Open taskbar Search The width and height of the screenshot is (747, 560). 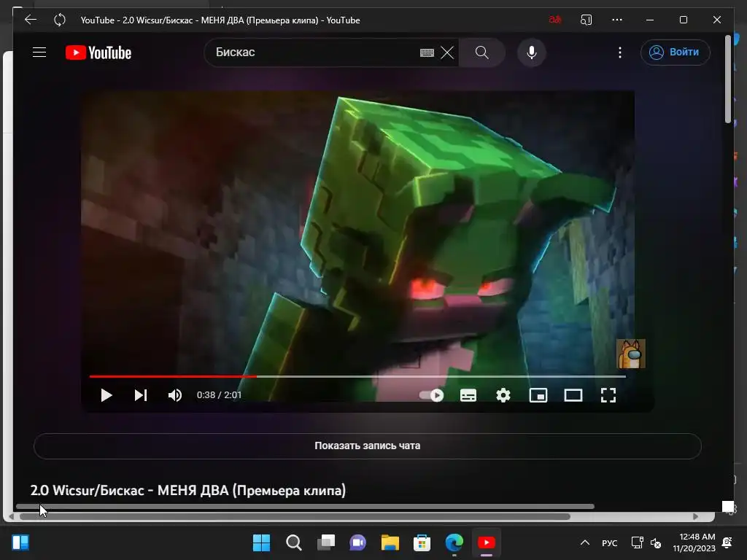point(293,542)
